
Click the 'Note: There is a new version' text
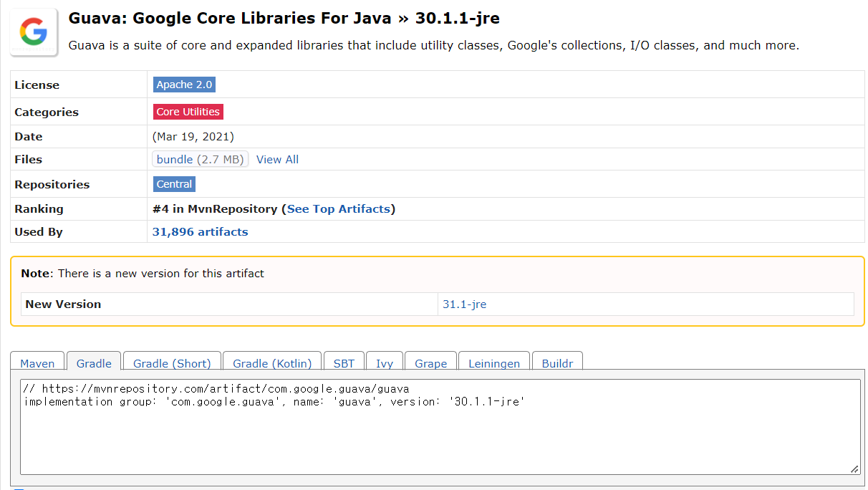pos(143,273)
